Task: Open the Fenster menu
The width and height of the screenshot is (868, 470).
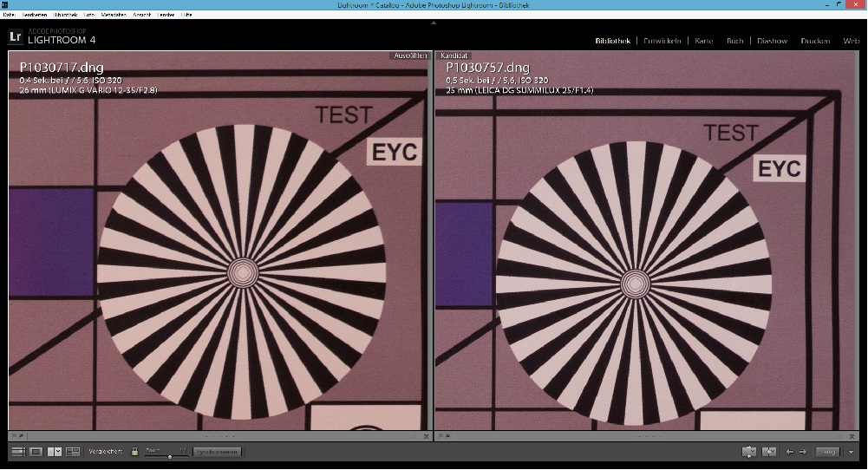Action: (166, 15)
